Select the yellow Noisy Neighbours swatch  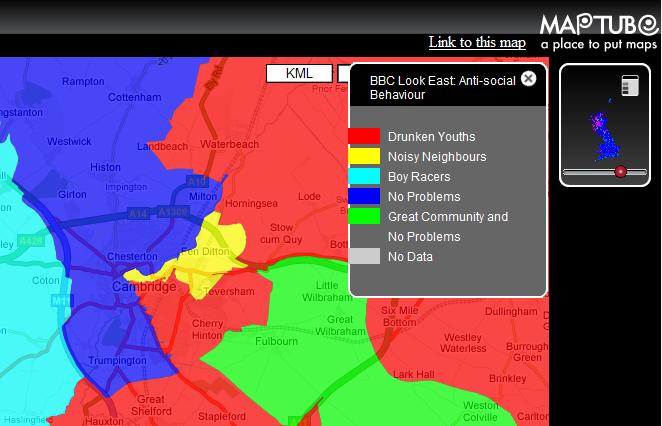(364, 156)
